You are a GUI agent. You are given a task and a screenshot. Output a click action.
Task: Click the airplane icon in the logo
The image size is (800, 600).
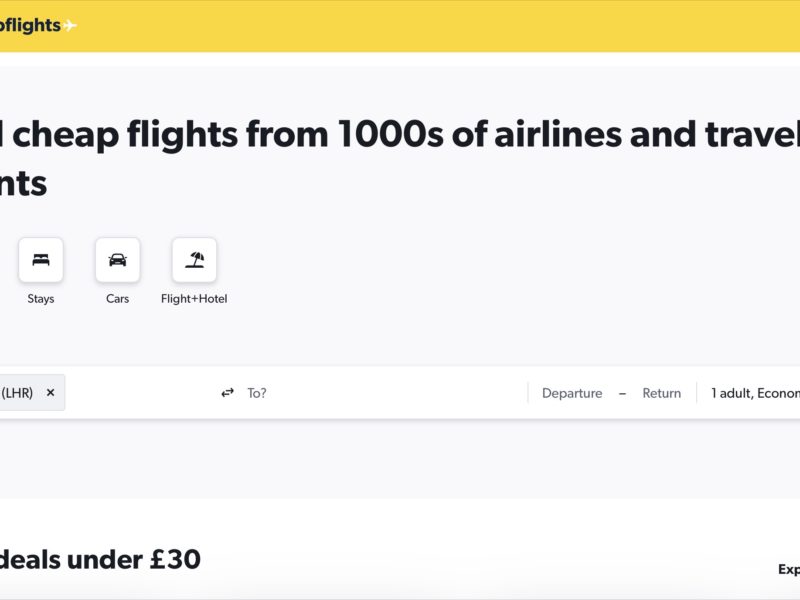click(x=70, y=26)
